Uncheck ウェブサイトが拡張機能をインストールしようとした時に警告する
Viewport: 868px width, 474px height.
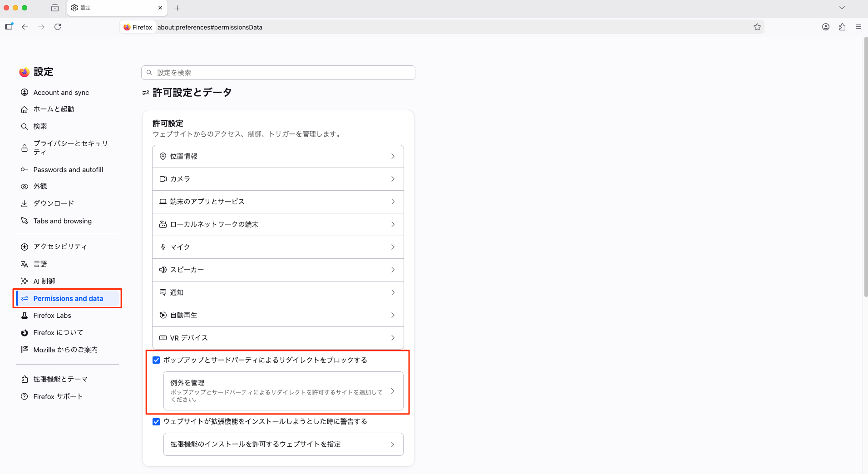(156, 422)
